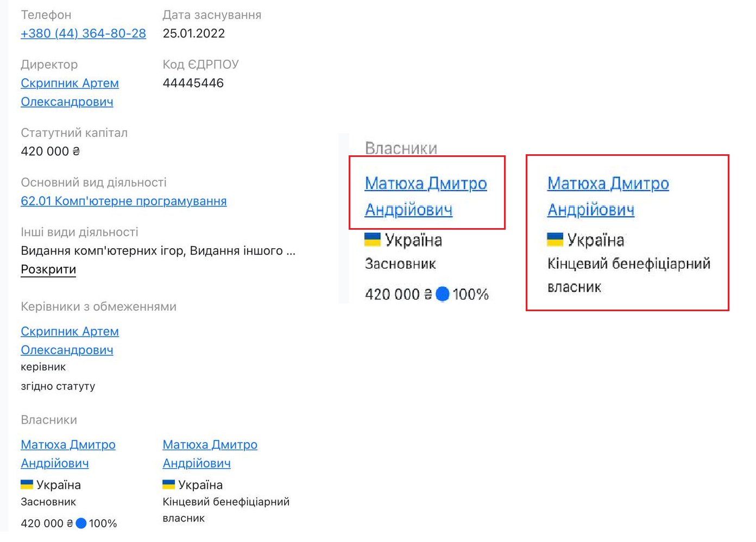Open the phone number +380 (44) 364-80-28
The width and height of the screenshot is (756, 542).
83,33
